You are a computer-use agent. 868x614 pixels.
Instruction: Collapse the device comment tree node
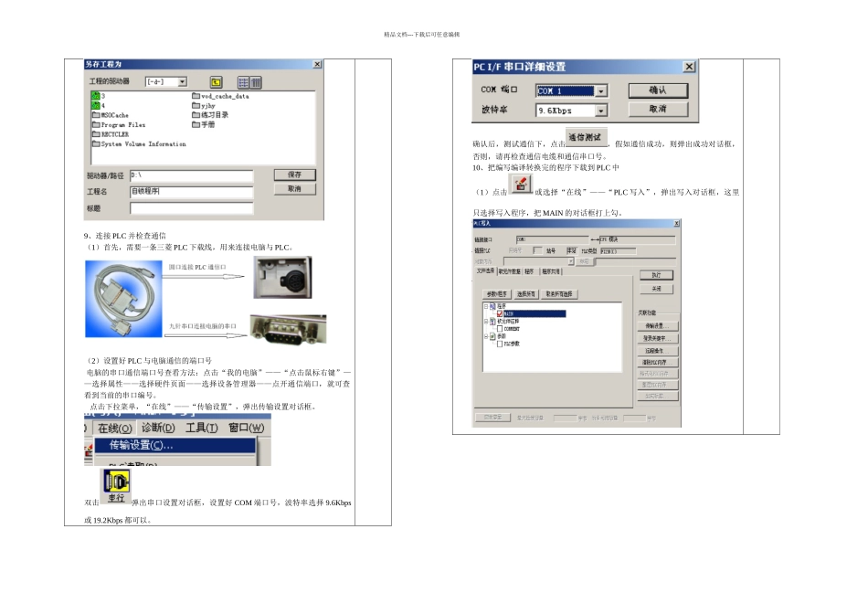[486, 321]
